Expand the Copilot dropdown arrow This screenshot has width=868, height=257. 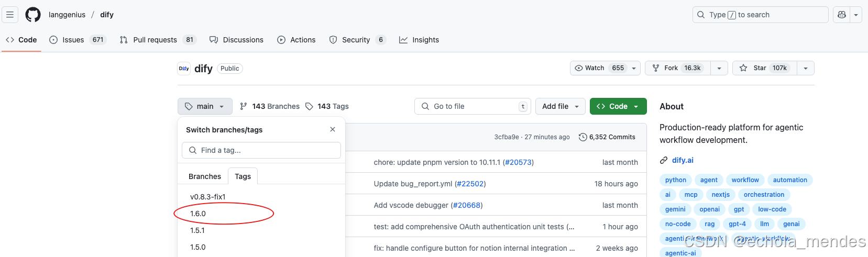point(856,15)
